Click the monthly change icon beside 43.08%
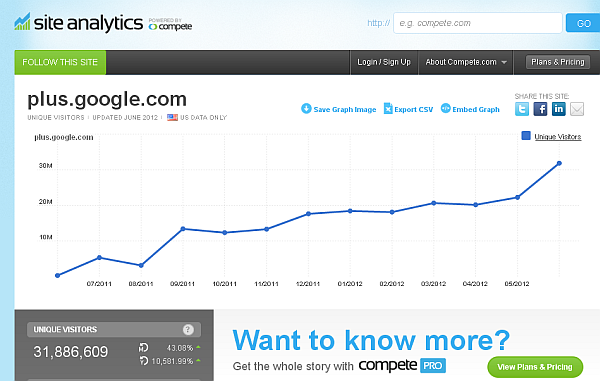The height and width of the screenshot is (381, 600). click(143, 347)
